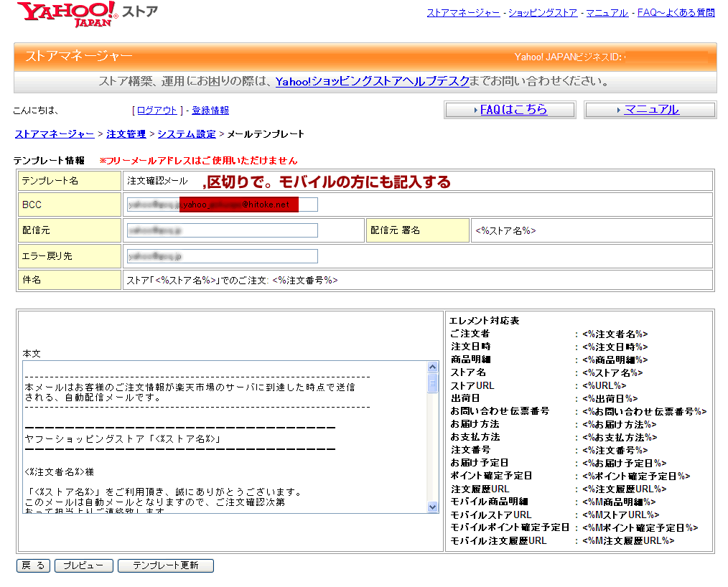This screenshot has width=728, height=587.
Task: Open FAQ～よくある質問 link at top
Action: click(x=676, y=13)
